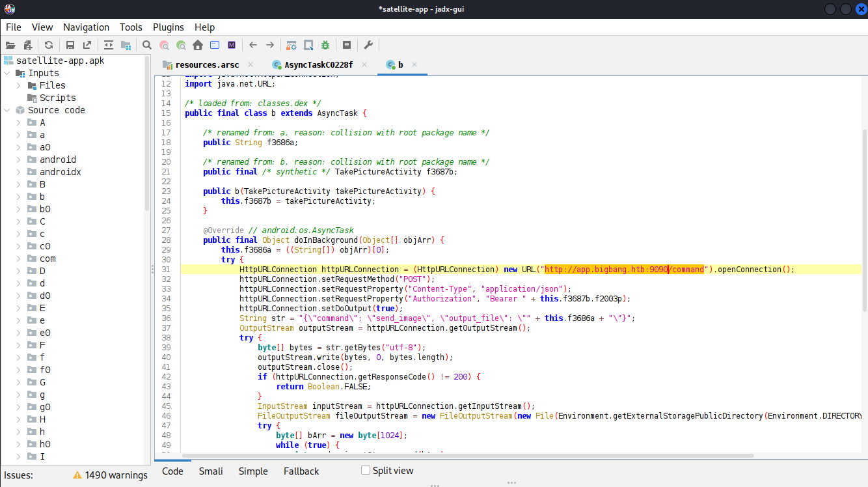This screenshot has width=868, height=487.
Task: Click the code editor horizontal scrollbar
Action: click(x=468, y=456)
